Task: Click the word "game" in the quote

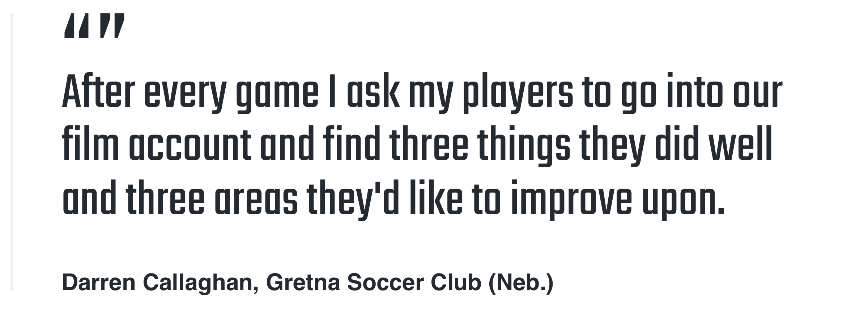Action: click(277, 93)
